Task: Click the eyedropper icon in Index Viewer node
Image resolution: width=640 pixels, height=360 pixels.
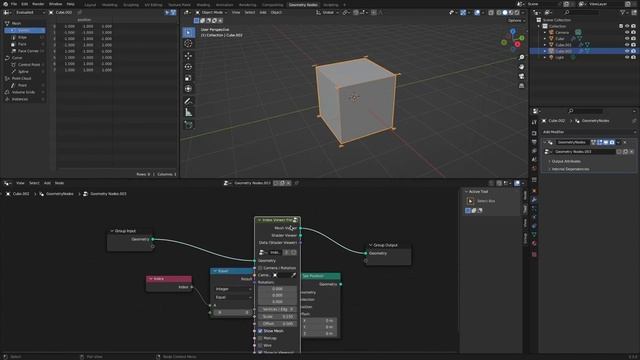Action: click(293, 275)
